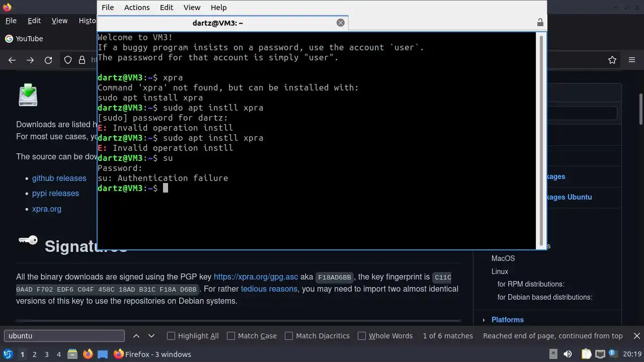Close the dartz@VM3 terminal tab
This screenshot has height=362, width=644.
(x=341, y=23)
